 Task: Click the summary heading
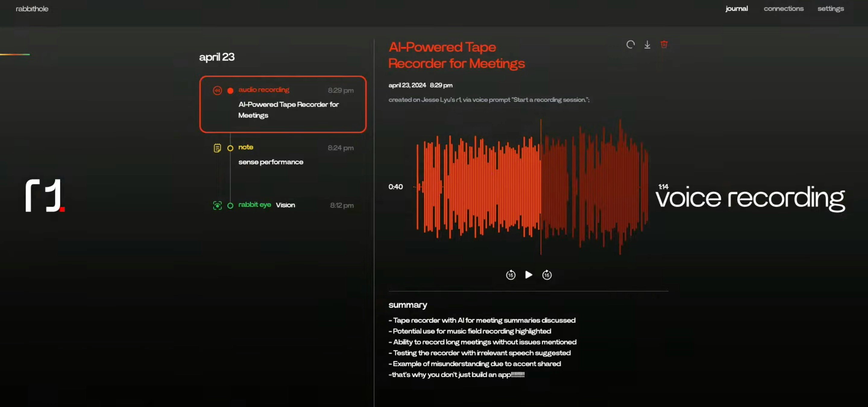(407, 305)
